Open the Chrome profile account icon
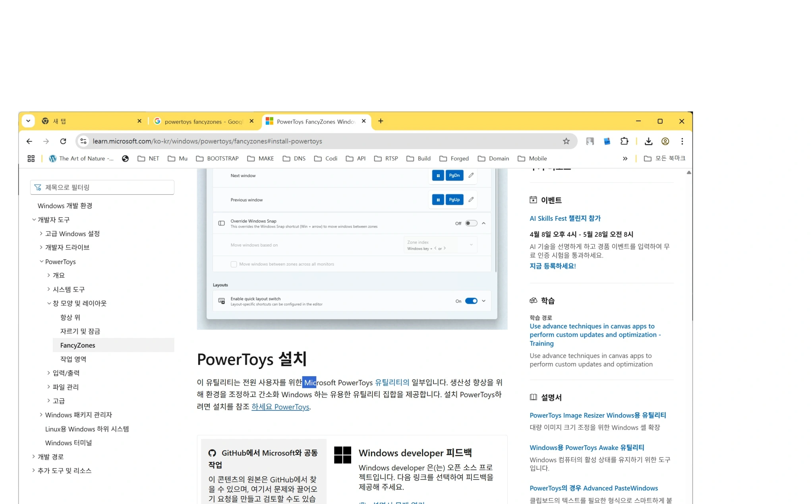Screen dimensions: 812x504 [665, 141]
